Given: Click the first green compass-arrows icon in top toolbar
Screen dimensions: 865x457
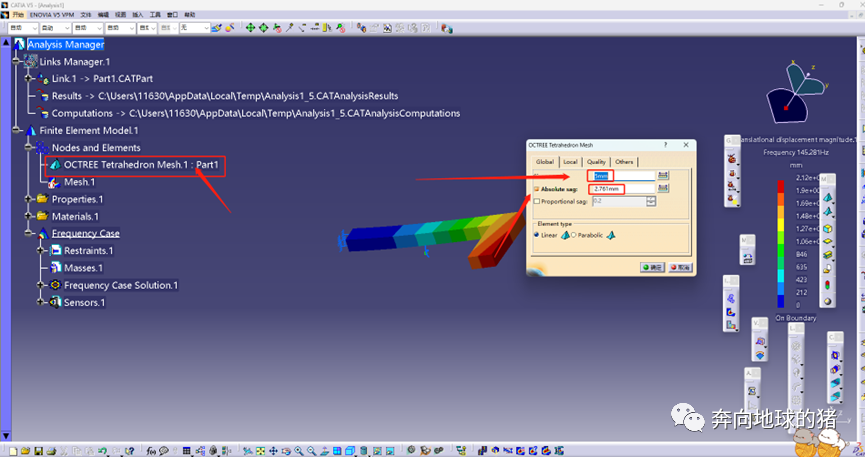Looking at the screenshot, I should pos(250,28).
